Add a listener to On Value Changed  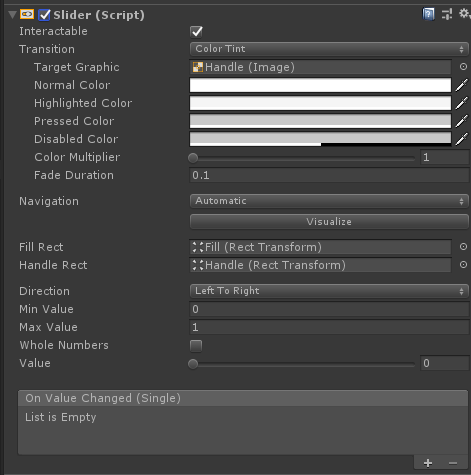pyautogui.click(x=428, y=463)
